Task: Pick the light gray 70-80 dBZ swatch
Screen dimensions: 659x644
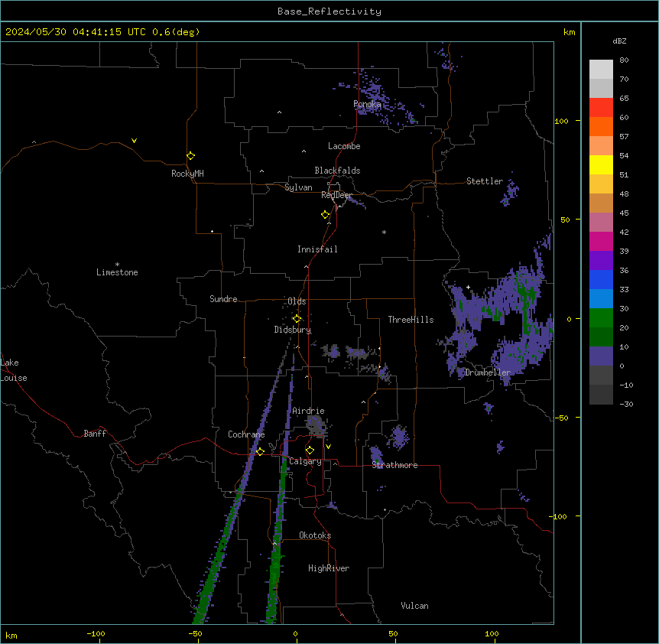Action: [x=601, y=70]
